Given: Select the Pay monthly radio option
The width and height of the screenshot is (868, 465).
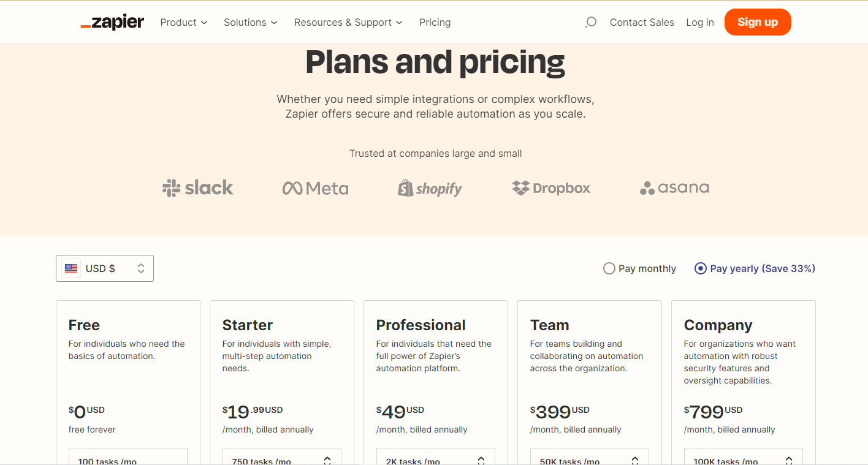Looking at the screenshot, I should [x=639, y=268].
